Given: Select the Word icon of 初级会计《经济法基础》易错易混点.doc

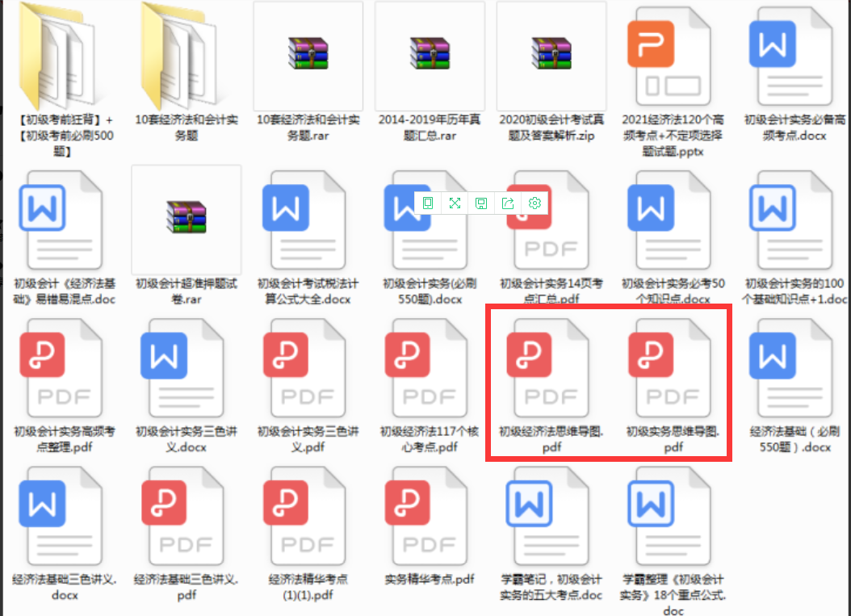Looking at the screenshot, I should pyautogui.click(x=61, y=220).
